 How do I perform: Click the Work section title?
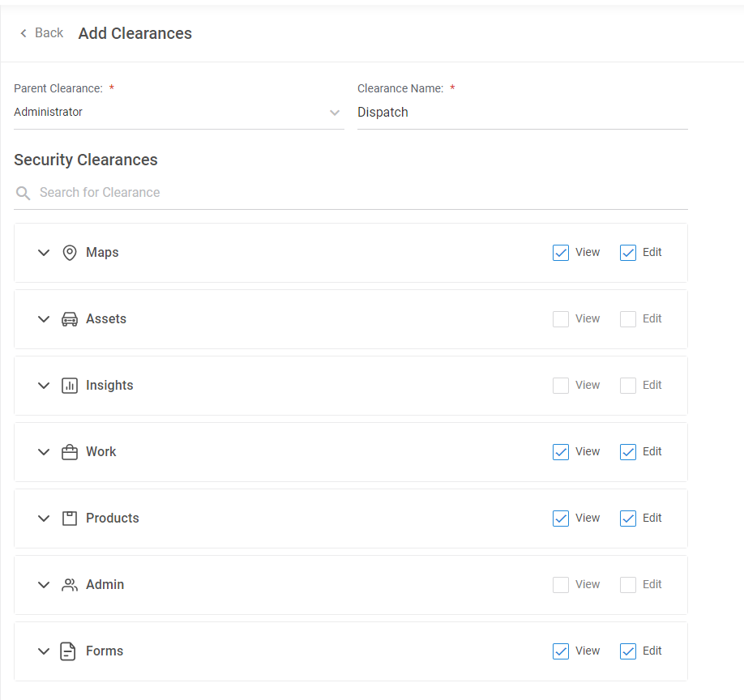tap(101, 452)
